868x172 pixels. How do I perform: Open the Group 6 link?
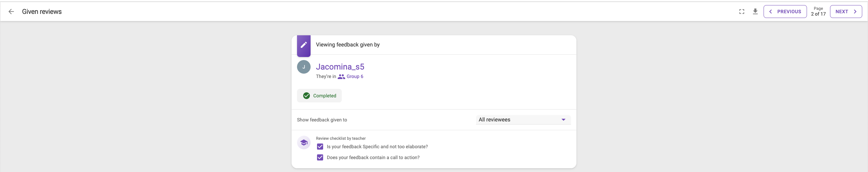pos(355,77)
